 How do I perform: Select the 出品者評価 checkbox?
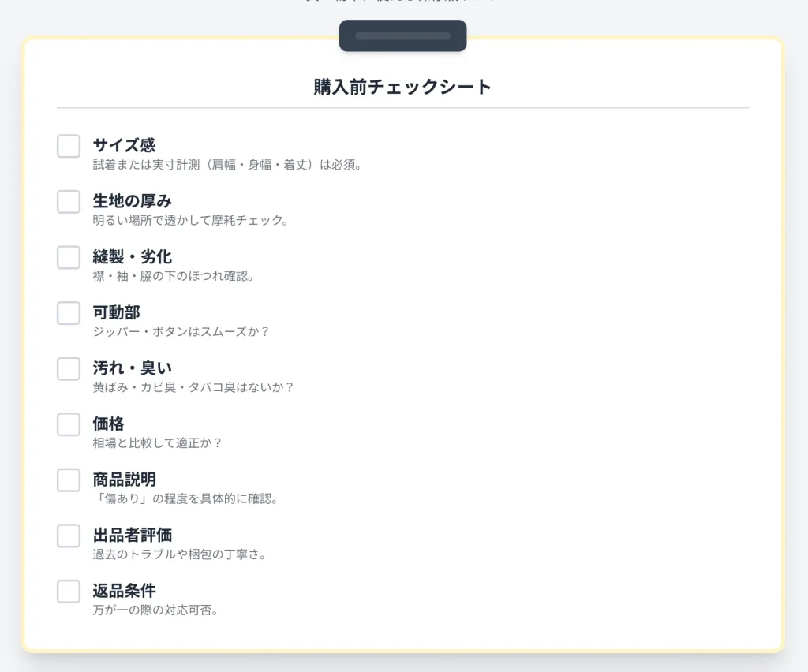(69, 536)
